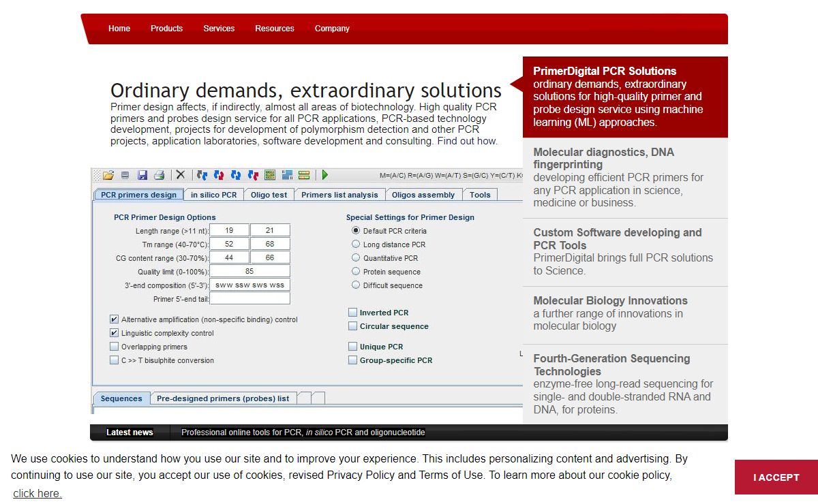Click the blue aligned-lines list icon
Viewport: 818px width, 504px height.
coord(287,175)
